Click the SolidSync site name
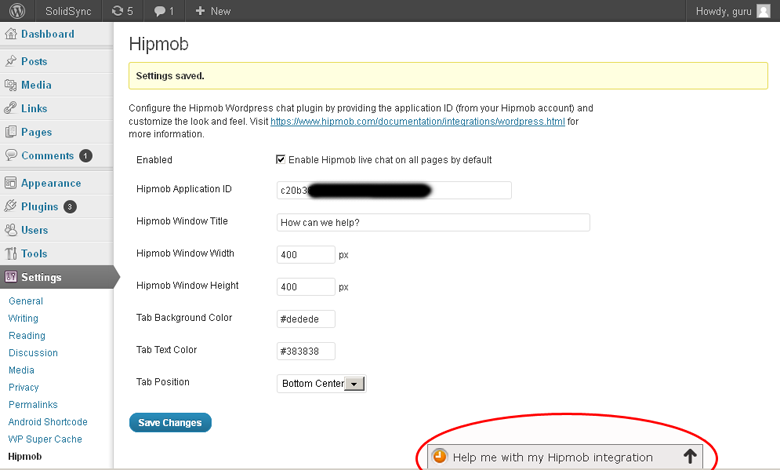This screenshot has width=780, height=470. click(x=68, y=11)
